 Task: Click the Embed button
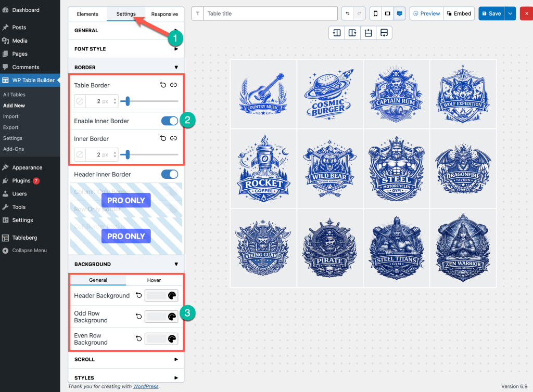tap(459, 14)
